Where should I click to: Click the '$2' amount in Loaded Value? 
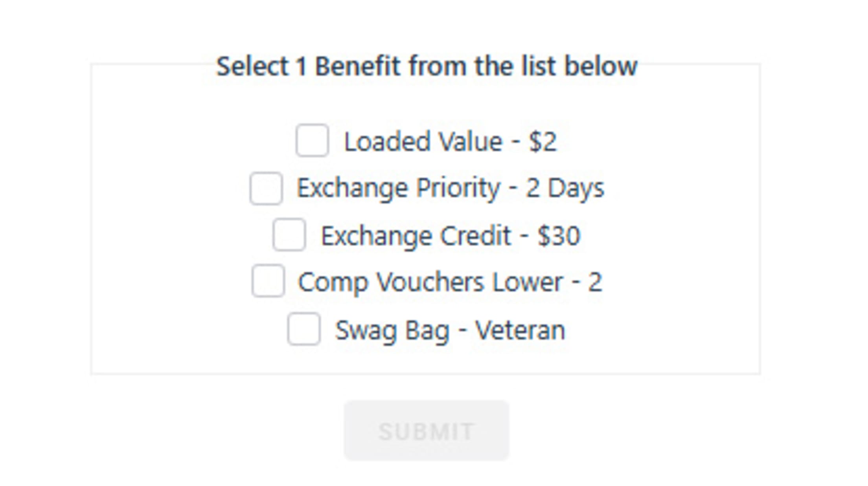(542, 141)
